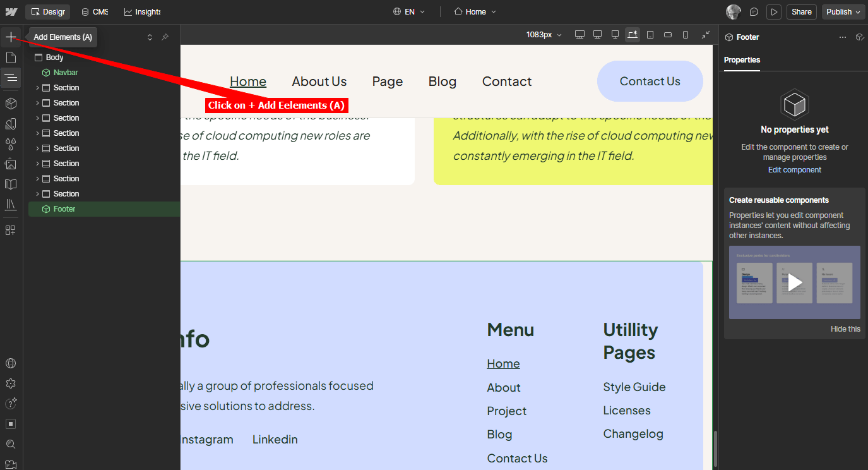Click Linkedin link in footer
Image resolution: width=868 pixels, height=470 pixels.
pos(275,440)
